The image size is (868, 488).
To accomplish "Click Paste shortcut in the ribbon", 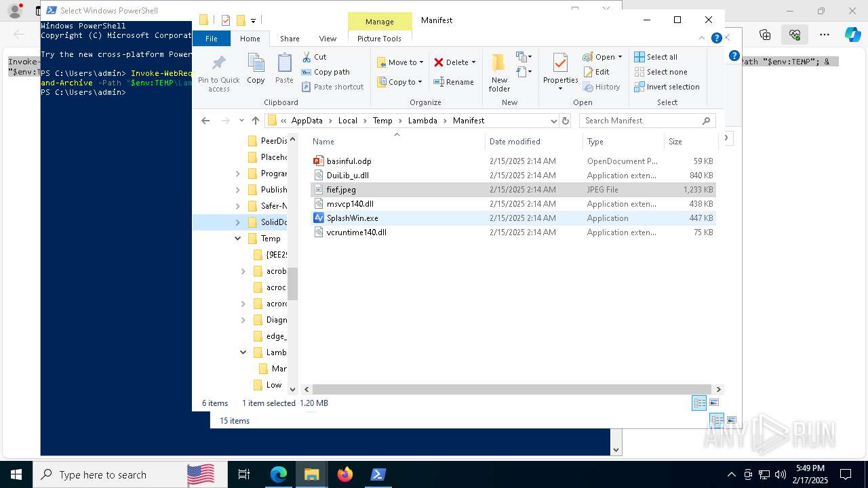I will (332, 87).
